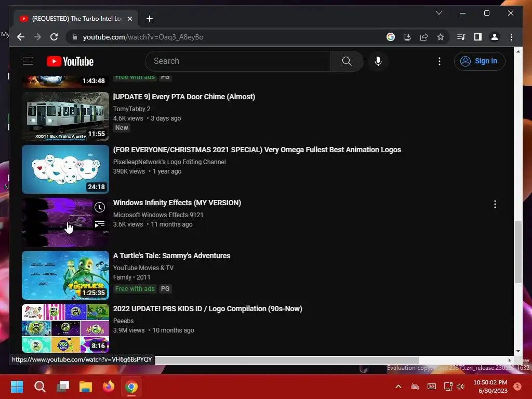
Task: Open Google icon in address bar
Action: 391,37
